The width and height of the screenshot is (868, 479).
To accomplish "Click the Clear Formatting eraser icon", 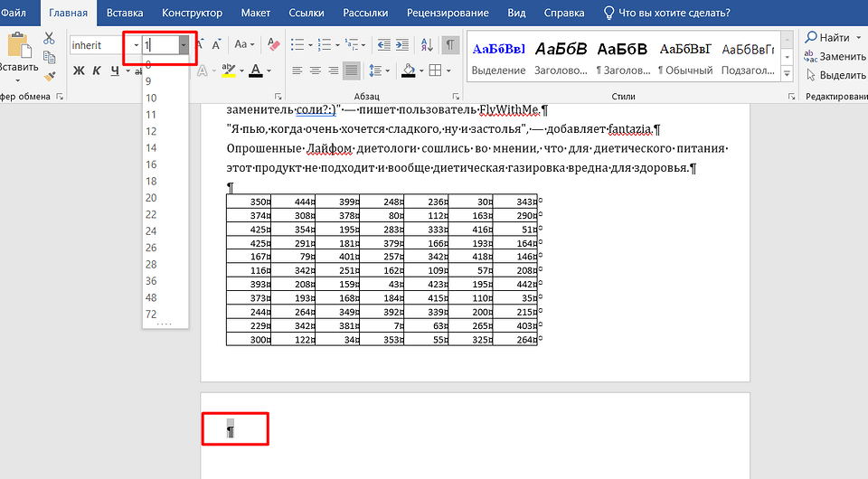I will (x=275, y=44).
